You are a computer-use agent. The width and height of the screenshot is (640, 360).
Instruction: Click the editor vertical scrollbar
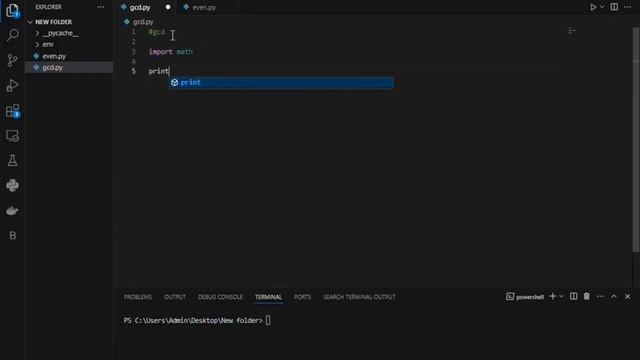(636, 141)
